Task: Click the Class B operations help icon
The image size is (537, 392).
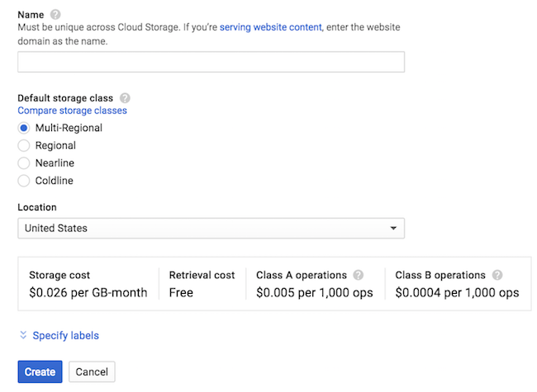Action: (x=497, y=275)
